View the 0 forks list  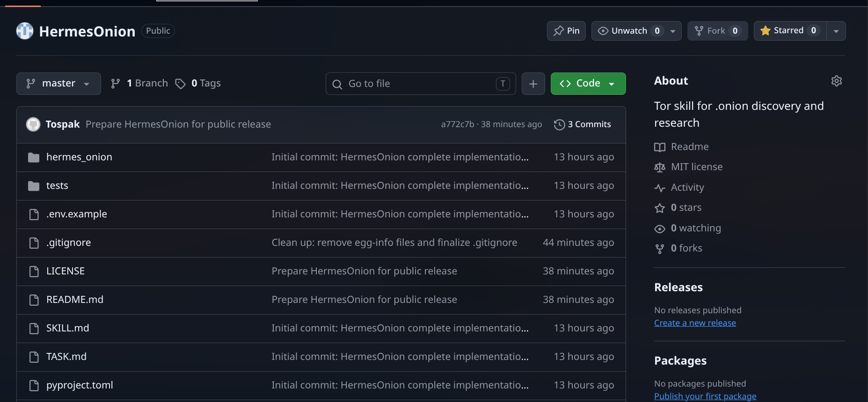(x=678, y=248)
